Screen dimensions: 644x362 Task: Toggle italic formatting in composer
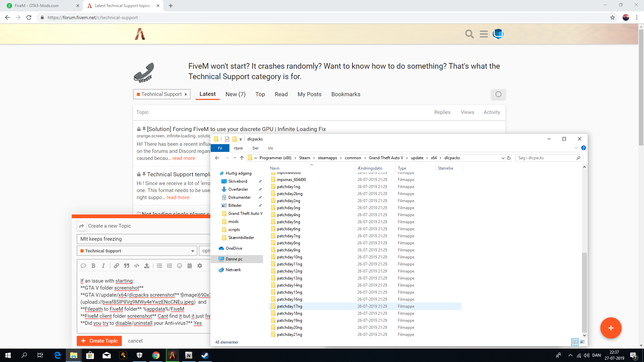click(x=103, y=265)
